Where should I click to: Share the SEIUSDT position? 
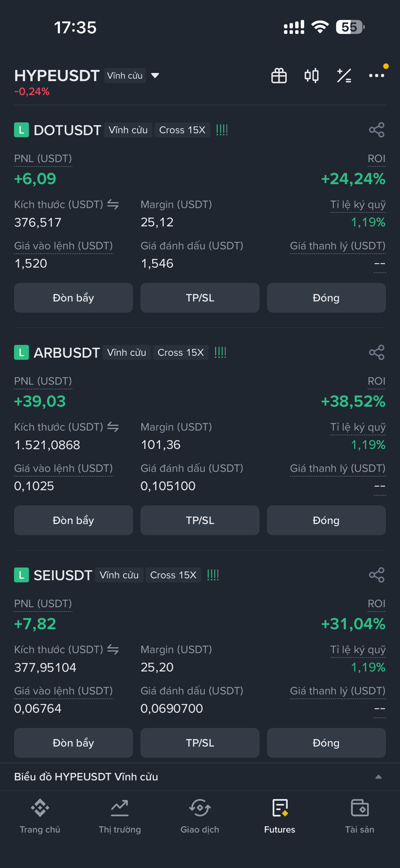point(376,575)
